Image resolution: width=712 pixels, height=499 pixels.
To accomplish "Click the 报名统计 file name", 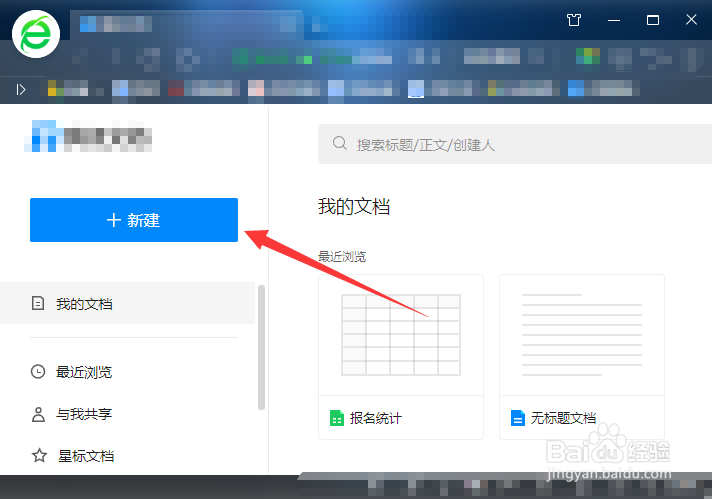I will click(x=376, y=418).
